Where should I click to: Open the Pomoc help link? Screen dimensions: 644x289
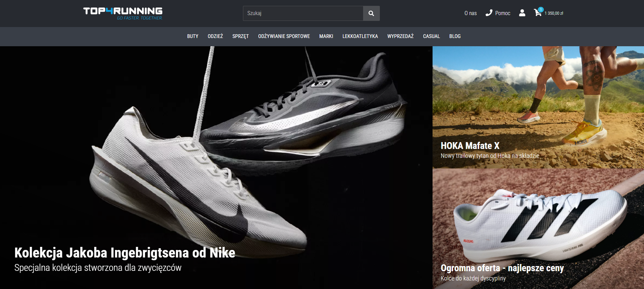tap(502, 13)
